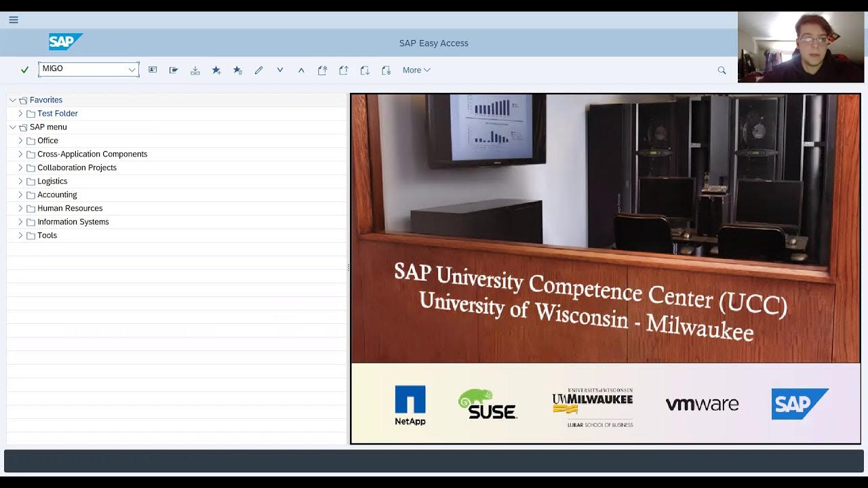Viewport: 868px width, 488px height.
Task: Collapse the SAP menu node
Action: [x=13, y=127]
